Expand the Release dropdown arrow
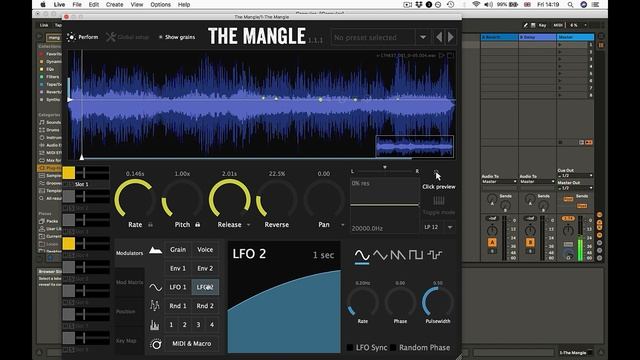This screenshot has width=640, height=360. pos(248,225)
